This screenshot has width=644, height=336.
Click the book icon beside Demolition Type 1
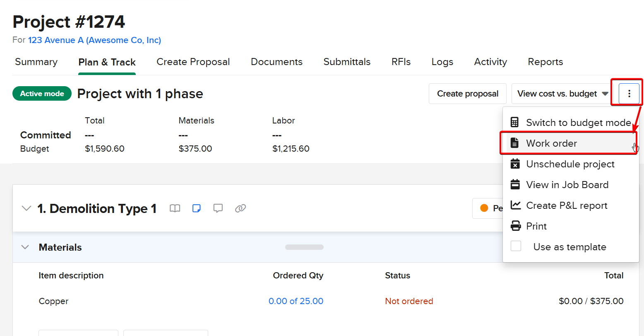point(175,208)
